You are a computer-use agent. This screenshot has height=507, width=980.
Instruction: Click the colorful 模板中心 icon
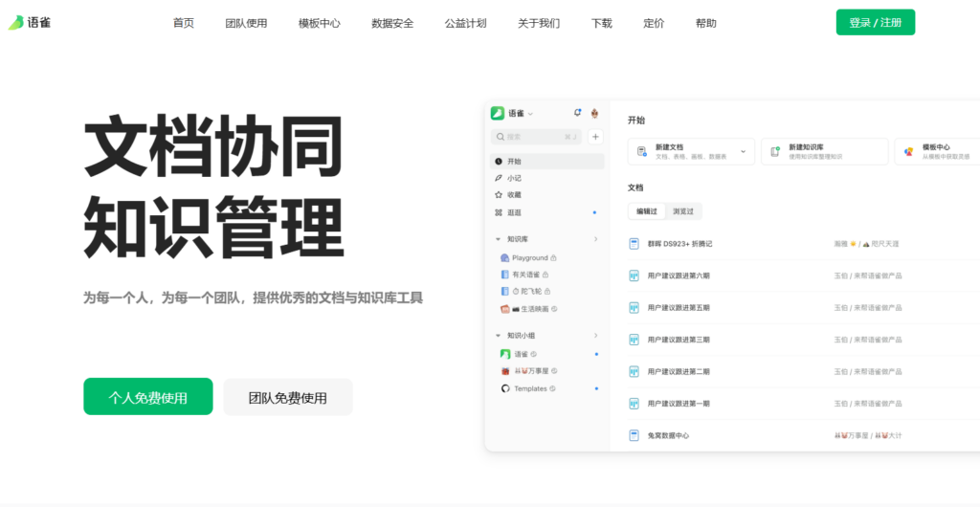tap(909, 151)
